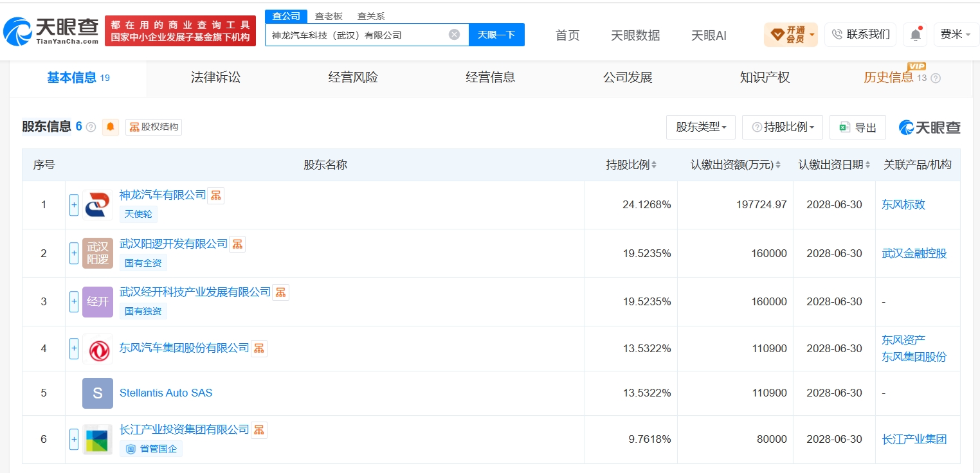Switch to the 公司发展 tab

pyautogui.click(x=628, y=78)
